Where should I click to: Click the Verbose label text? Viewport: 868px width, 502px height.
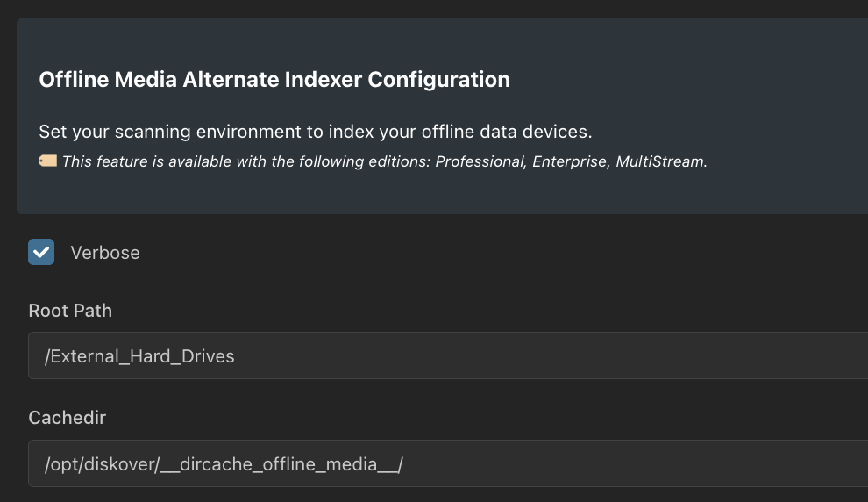(x=105, y=253)
